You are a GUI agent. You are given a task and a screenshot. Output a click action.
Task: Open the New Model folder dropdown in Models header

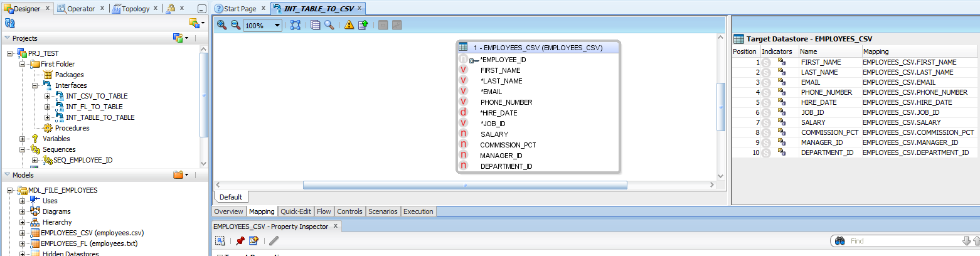[180, 175]
